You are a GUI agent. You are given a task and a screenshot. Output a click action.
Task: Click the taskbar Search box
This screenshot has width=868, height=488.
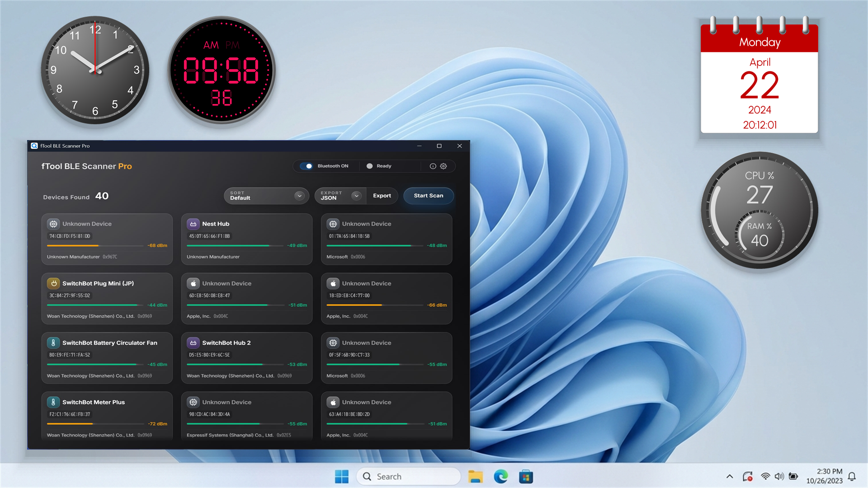point(409,476)
